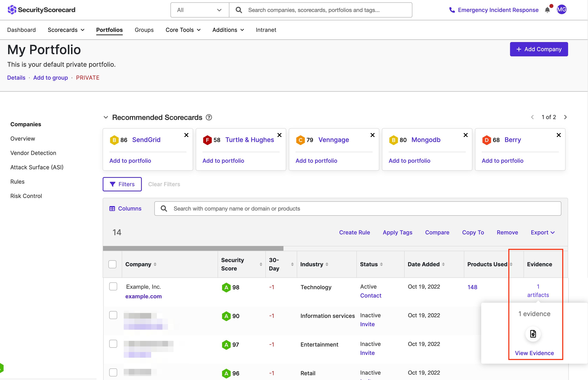Open the MG user avatar menu

point(562,10)
